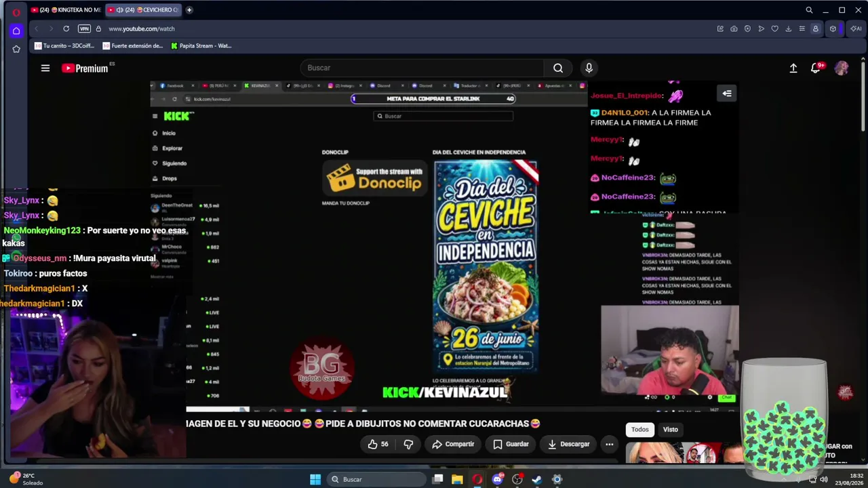Click the Guardar save button
Image resolution: width=868 pixels, height=488 pixels.
point(511,444)
